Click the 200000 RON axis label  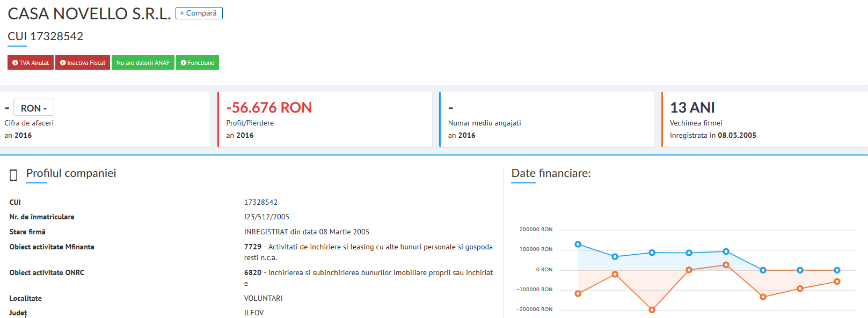point(536,230)
